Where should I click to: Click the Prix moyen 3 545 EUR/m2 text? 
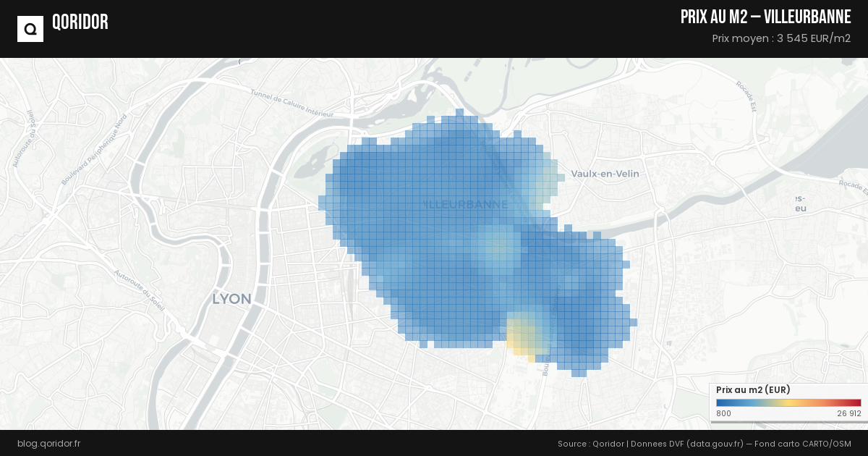tap(781, 38)
